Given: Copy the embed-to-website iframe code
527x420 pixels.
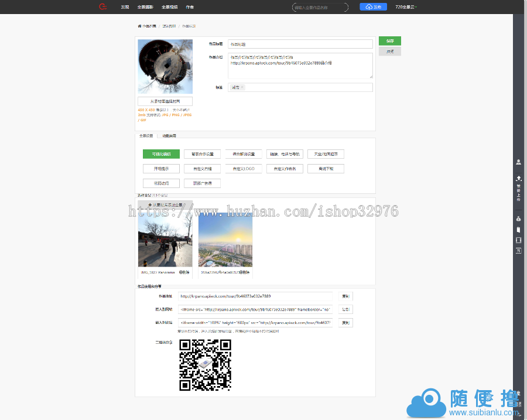Looking at the screenshot, I should pos(345,309).
